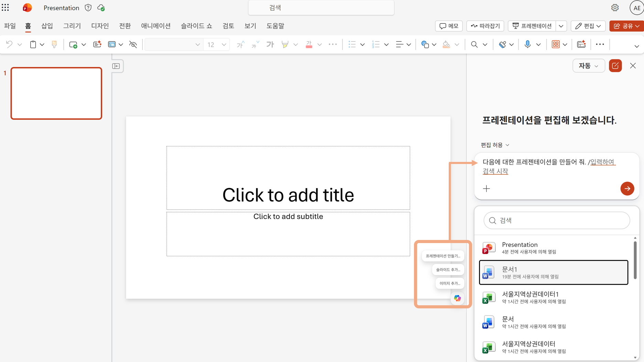Click the Dictate microphone icon
644x362 pixels.
pos(527,44)
